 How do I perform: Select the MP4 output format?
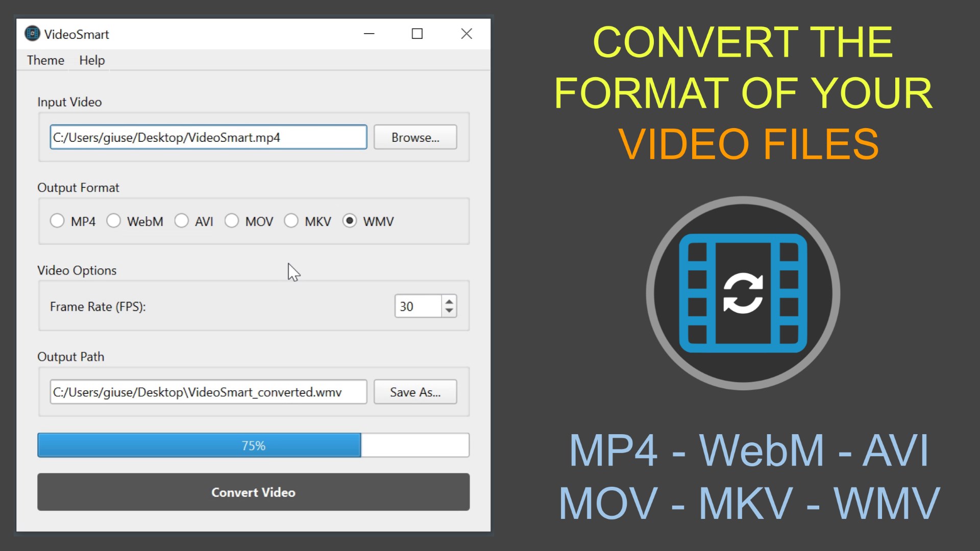pyautogui.click(x=57, y=221)
